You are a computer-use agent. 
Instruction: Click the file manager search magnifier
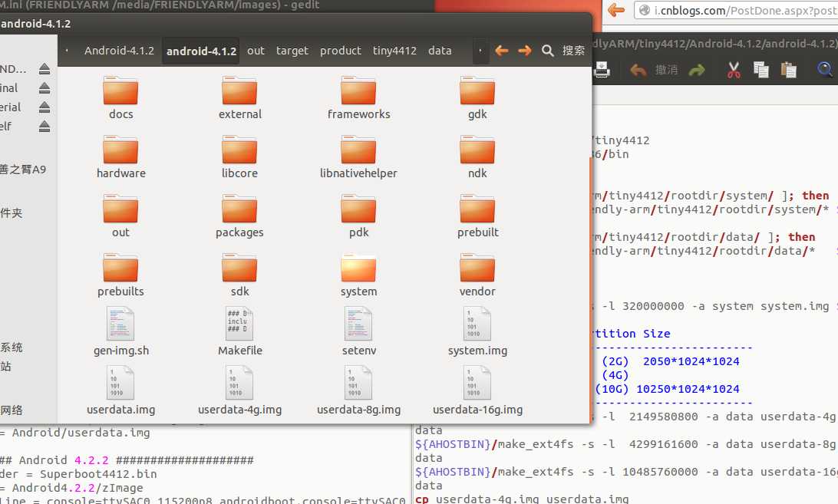[547, 51]
